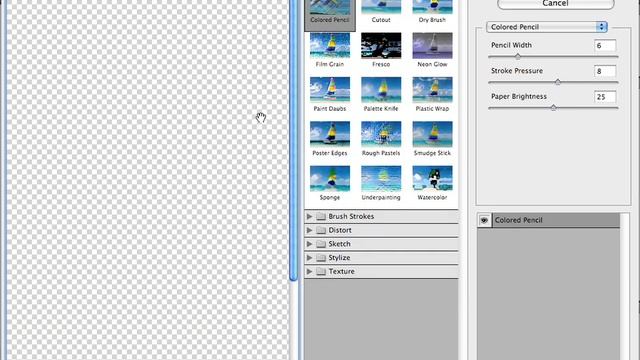Click the Distort folder icon
The height and width of the screenshot is (360, 640).
(321, 230)
